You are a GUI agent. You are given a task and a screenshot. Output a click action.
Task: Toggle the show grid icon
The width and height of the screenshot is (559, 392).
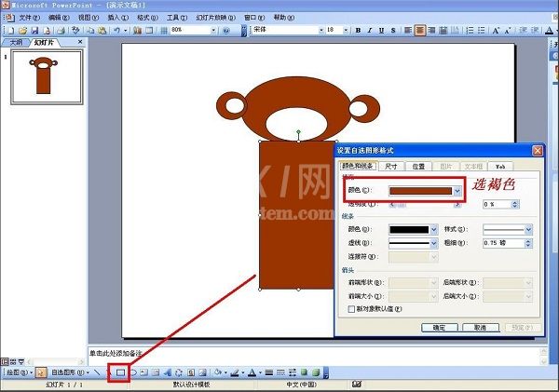[x=164, y=31]
